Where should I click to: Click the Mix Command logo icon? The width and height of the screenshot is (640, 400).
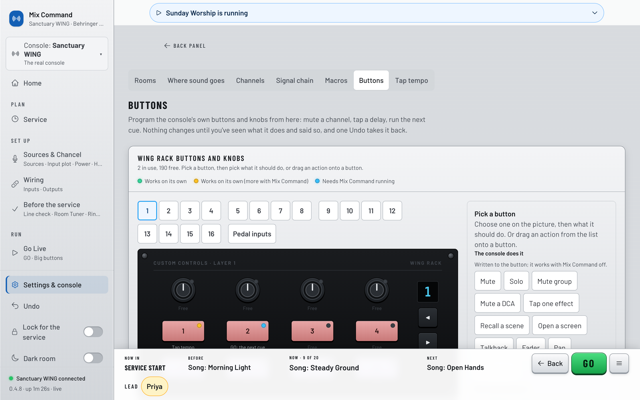(x=16, y=18)
